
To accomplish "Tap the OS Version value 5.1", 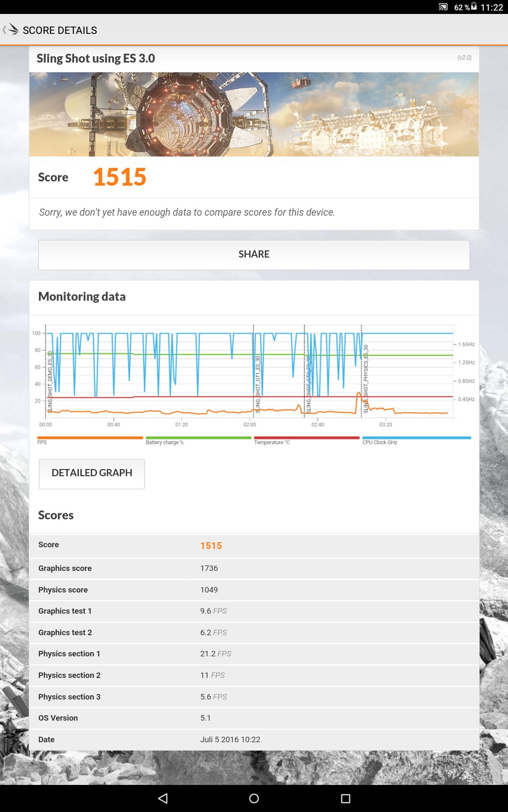I will 205,718.
